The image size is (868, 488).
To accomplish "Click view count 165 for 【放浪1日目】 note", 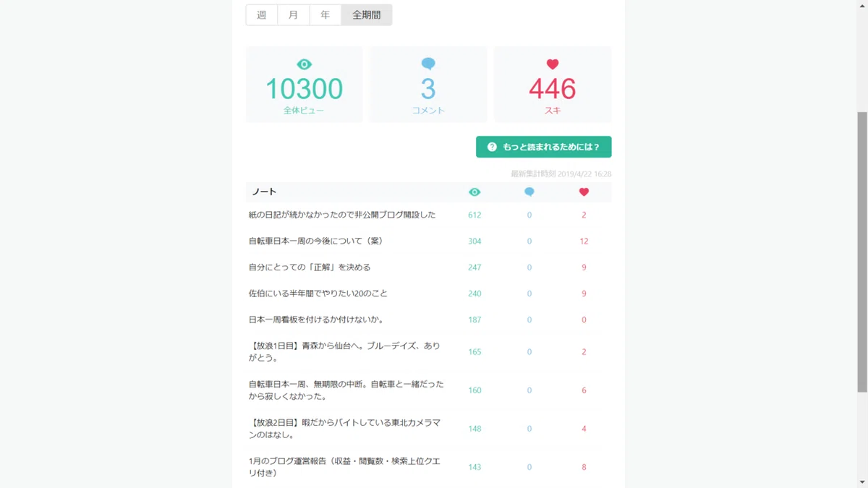I will [x=475, y=352].
